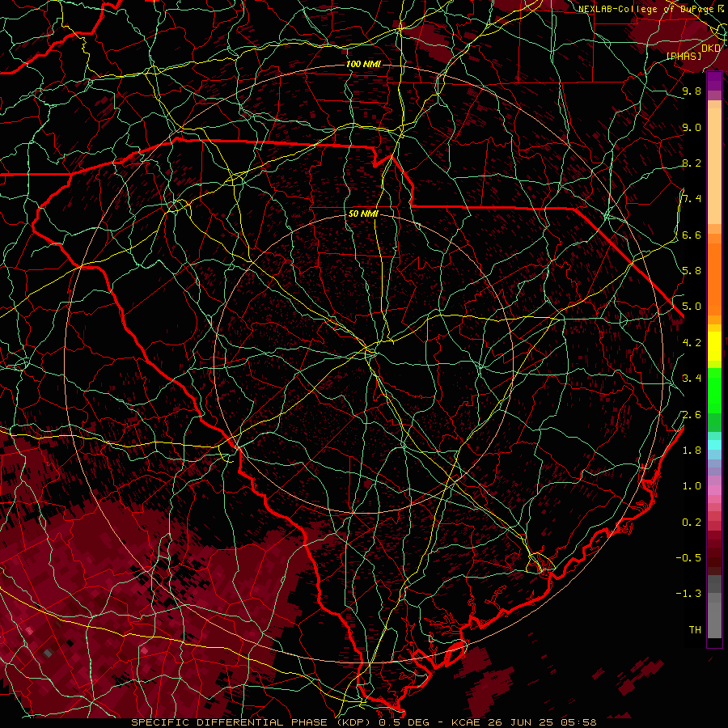Click the 4.2 value on the color scale
Screen dimensions: 728x728
click(x=692, y=342)
